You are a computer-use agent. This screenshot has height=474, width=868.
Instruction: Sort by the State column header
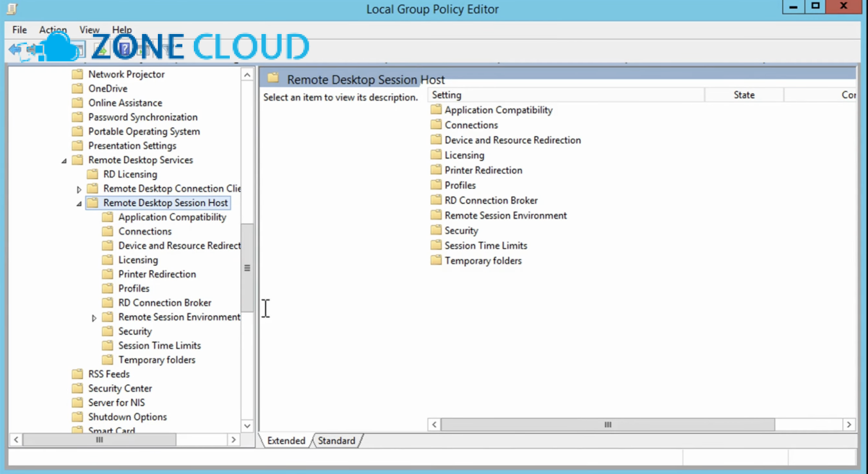pos(744,95)
